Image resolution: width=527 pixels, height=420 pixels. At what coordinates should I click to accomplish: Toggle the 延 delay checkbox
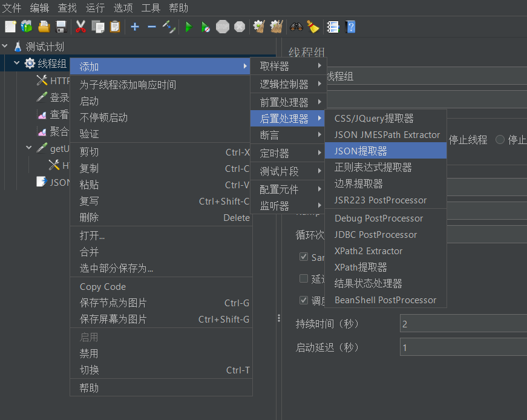coord(304,278)
